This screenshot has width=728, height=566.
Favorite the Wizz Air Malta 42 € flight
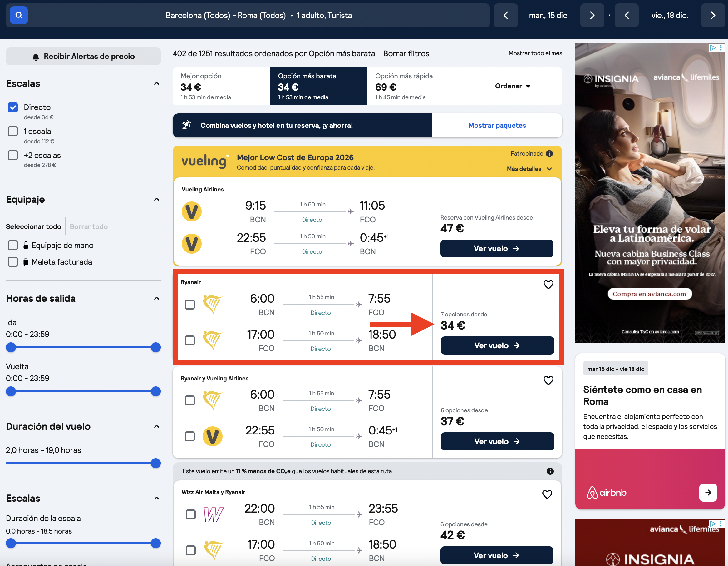pos(547,494)
